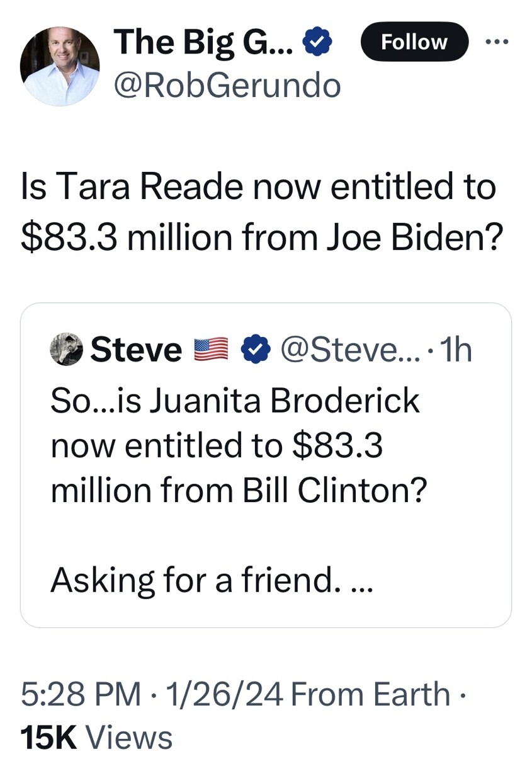Click The Big G display name
The width and height of the screenshot is (532, 766).
point(203,43)
